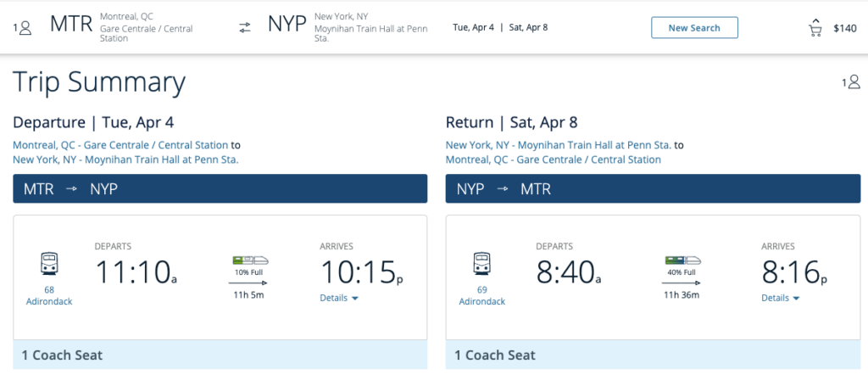Click traveler icon beside Trip Summary
Image resolution: width=868 pixels, height=375 pixels.
(851, 82)
